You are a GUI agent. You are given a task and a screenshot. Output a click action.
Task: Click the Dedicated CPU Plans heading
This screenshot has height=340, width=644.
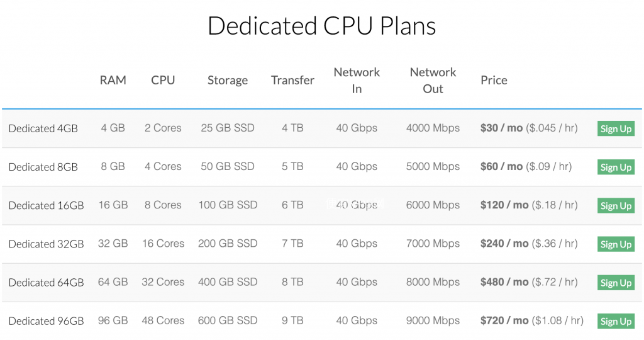(321, 25)
